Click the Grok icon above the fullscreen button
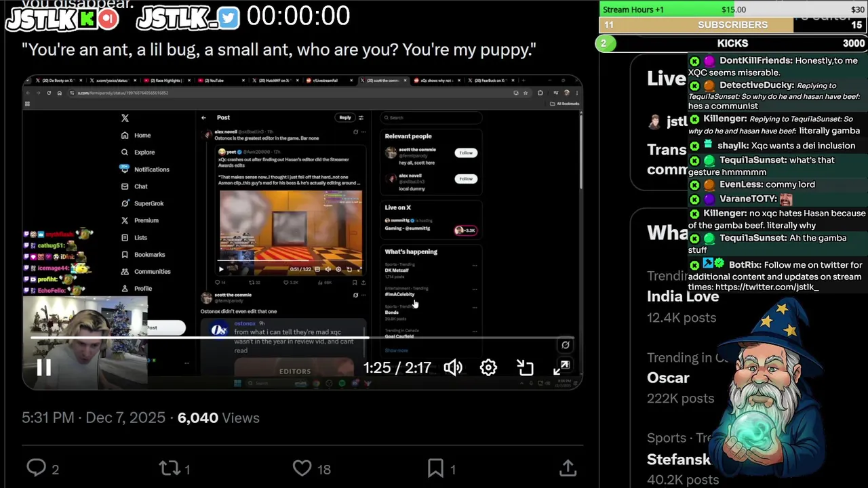 [566, 345]
